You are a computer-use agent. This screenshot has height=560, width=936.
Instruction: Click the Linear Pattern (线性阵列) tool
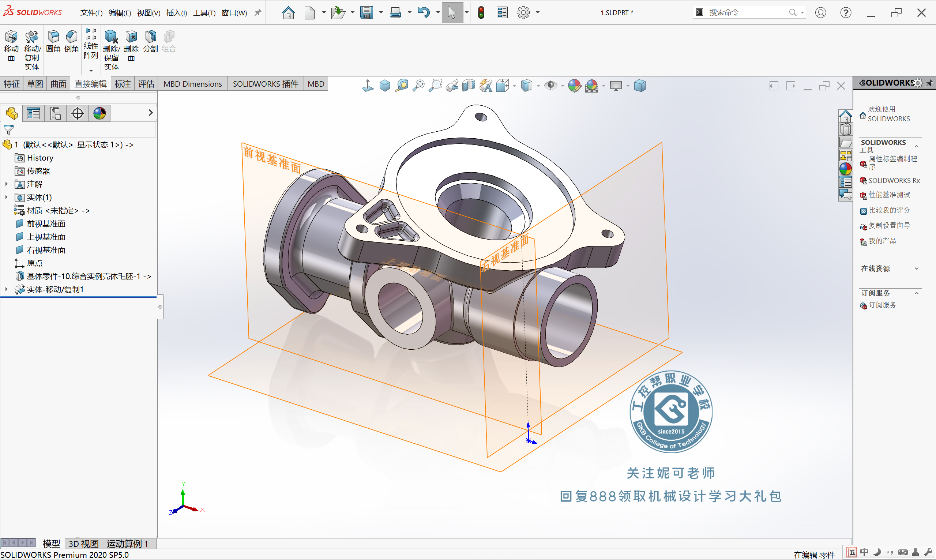[91, 43]
